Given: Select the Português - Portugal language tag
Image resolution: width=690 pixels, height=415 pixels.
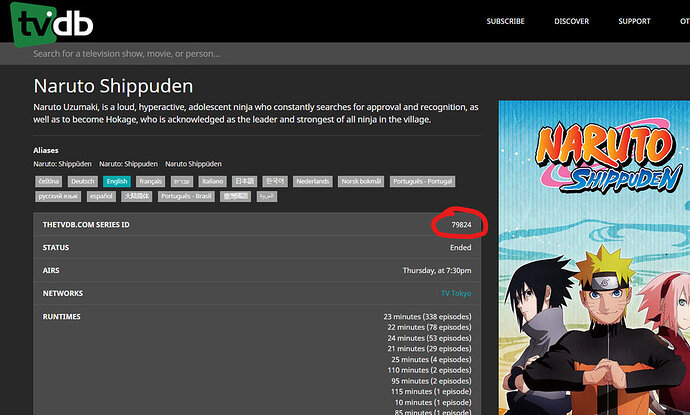Looking at the screenshot, I should coord(422,181).
